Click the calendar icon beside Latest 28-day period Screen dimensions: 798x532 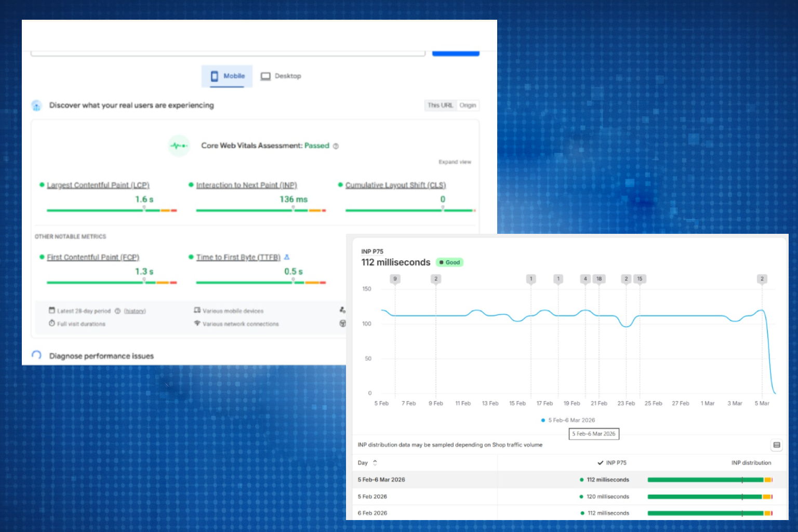(52, 310)
